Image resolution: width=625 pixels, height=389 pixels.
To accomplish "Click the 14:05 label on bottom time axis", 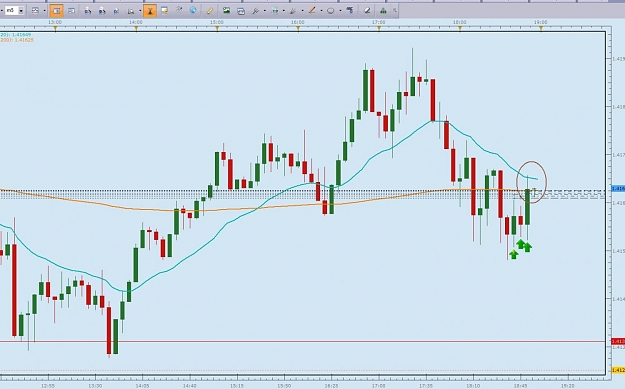I will tap(142, 386).
